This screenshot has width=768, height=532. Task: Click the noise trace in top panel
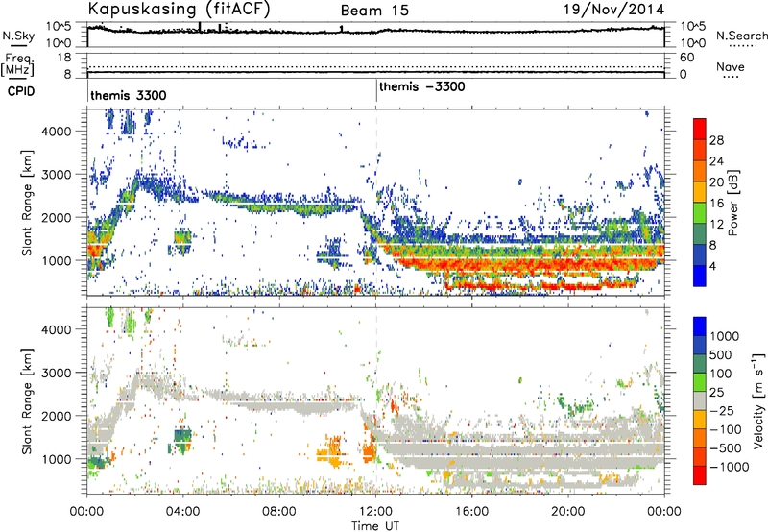coord(375,31)
